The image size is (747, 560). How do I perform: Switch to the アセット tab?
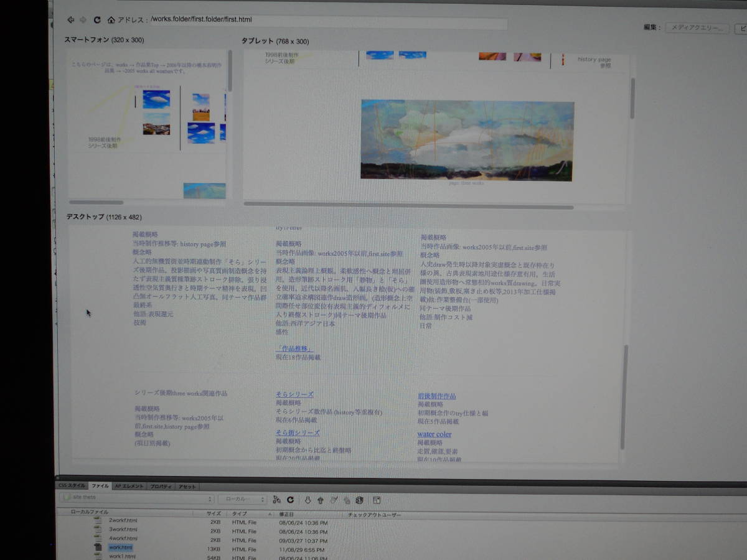click(x=187, y=486)
